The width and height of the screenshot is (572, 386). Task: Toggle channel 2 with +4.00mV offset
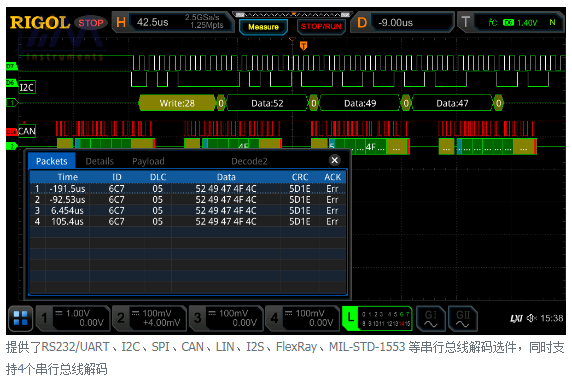150,318
